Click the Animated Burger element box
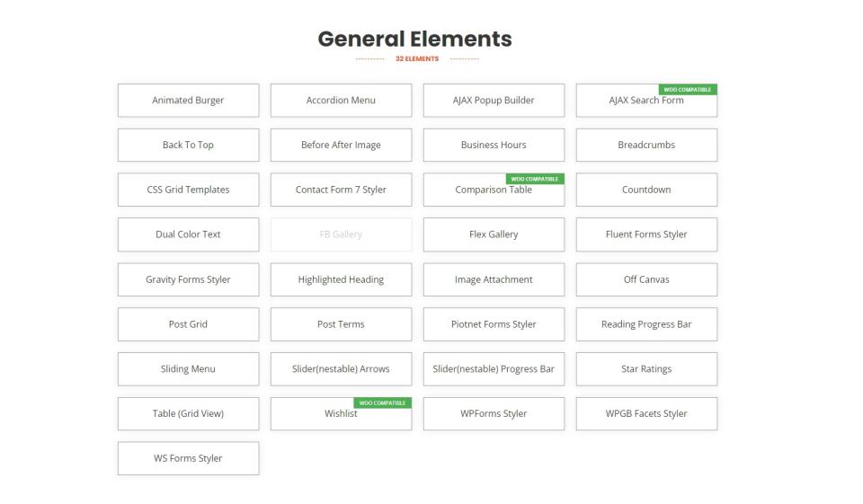The image size is (863, 504). click(188, 101)
